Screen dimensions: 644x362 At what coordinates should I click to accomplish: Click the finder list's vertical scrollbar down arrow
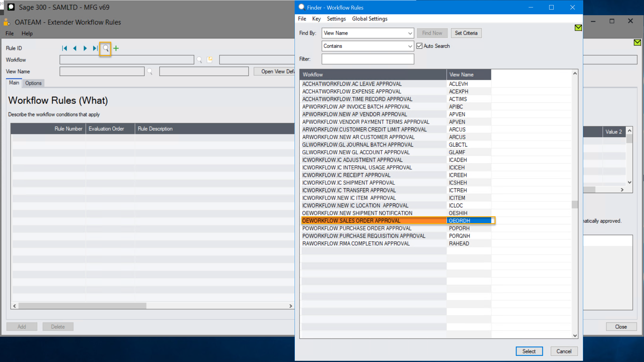[x=574, y=335]
